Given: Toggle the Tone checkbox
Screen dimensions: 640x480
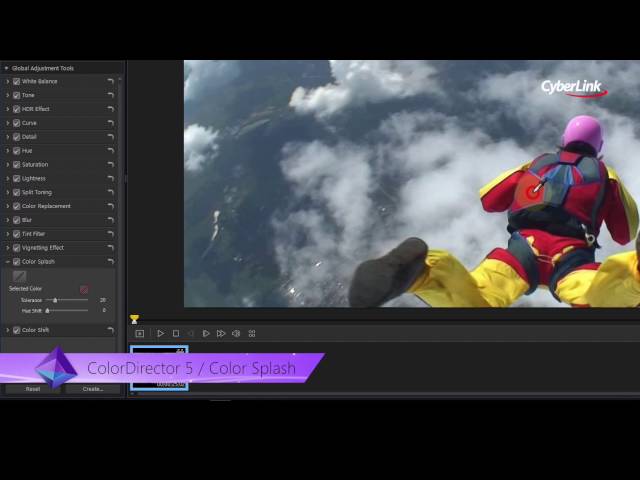Looking at the screenshot, I should click(16, 96).
